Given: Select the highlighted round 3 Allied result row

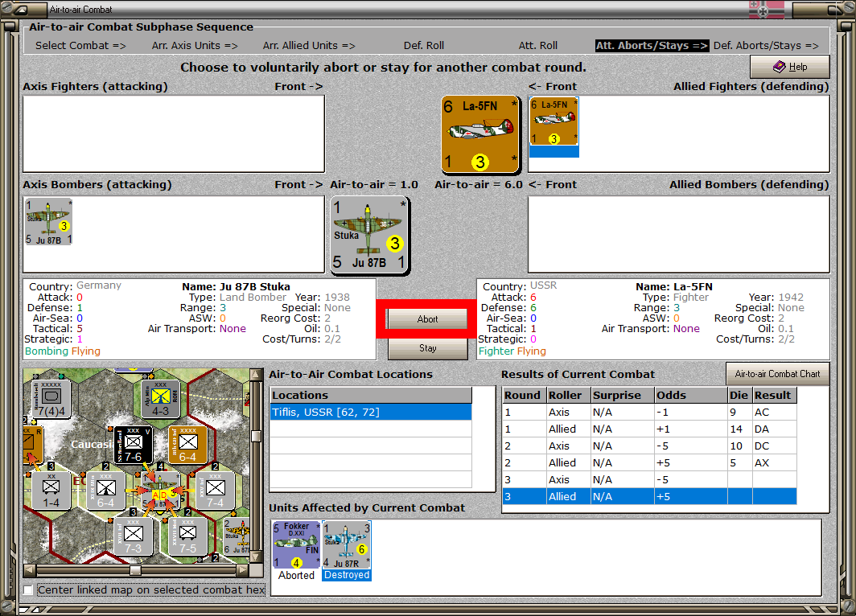Looking at the screenshot, I should click(649, 496).
